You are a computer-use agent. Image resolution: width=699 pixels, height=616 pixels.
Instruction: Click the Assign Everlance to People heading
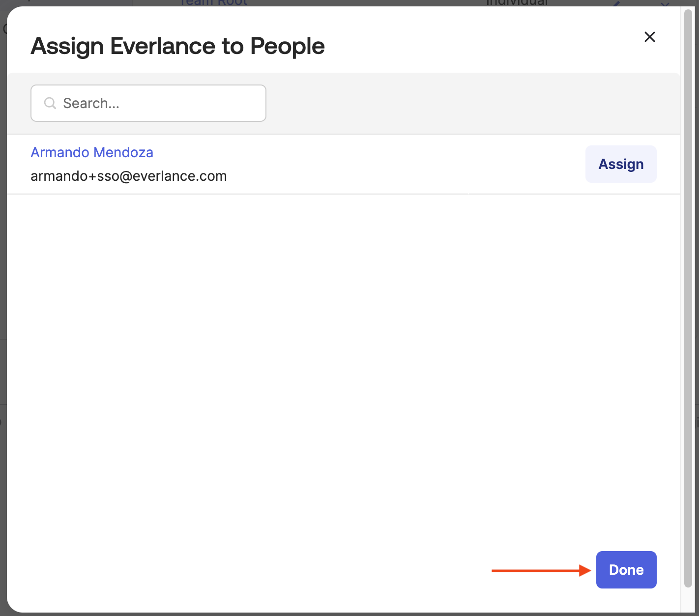pyautogui.click(x=177, y=46)
